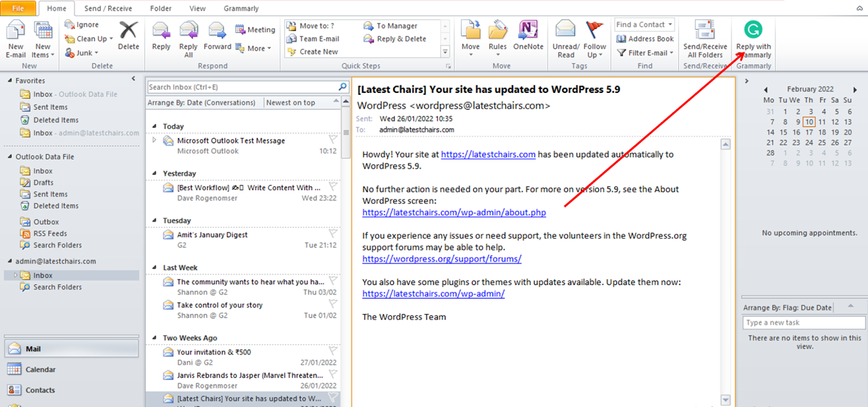868x407 pixels.
Task: Open the latestchairs.com wp-admin about.php link
Action: coord(454,212)
